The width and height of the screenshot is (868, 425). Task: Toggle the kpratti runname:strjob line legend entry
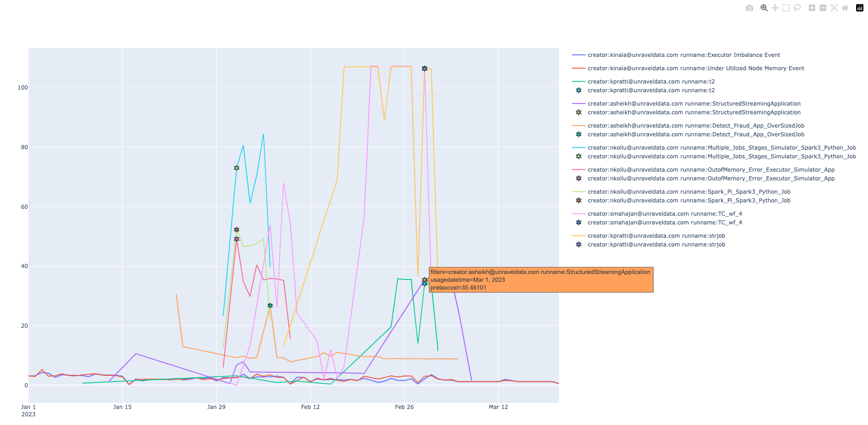pyautogui.click(x=648, y=236)
